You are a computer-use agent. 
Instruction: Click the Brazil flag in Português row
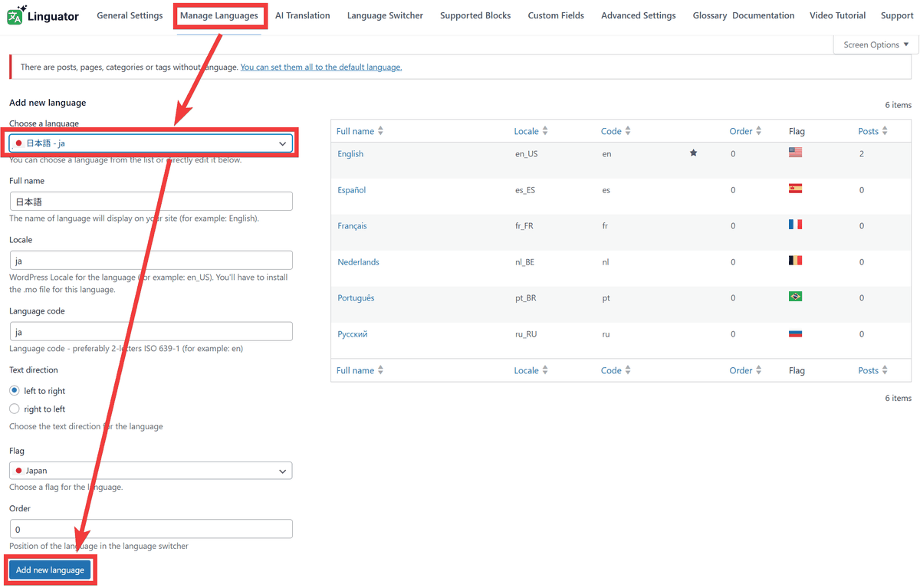[795, 297]
